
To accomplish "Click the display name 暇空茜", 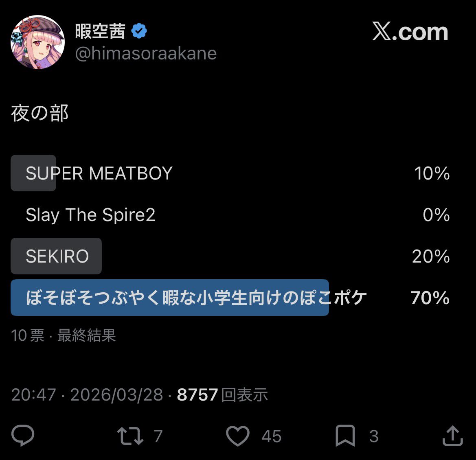I will coord(100,31).
